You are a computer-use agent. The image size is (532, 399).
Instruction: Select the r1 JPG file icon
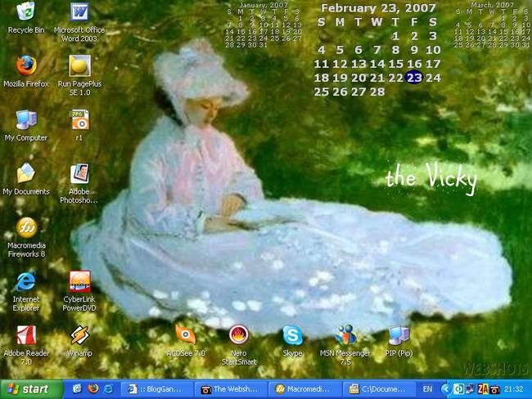click(80, 125)
